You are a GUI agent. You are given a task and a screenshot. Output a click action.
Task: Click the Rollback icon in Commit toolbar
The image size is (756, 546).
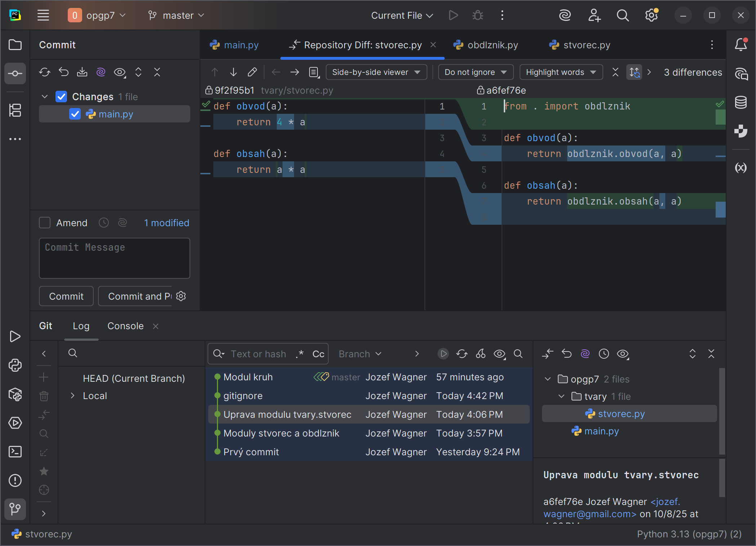click(64, 72)
